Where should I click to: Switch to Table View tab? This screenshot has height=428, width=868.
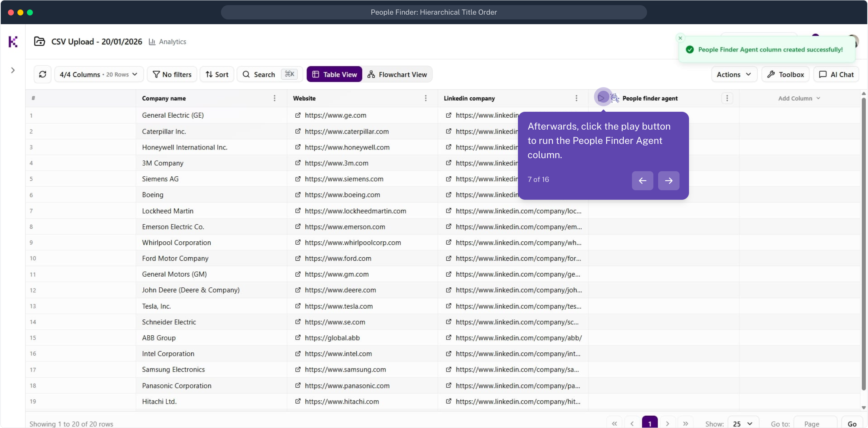point(334,74)
